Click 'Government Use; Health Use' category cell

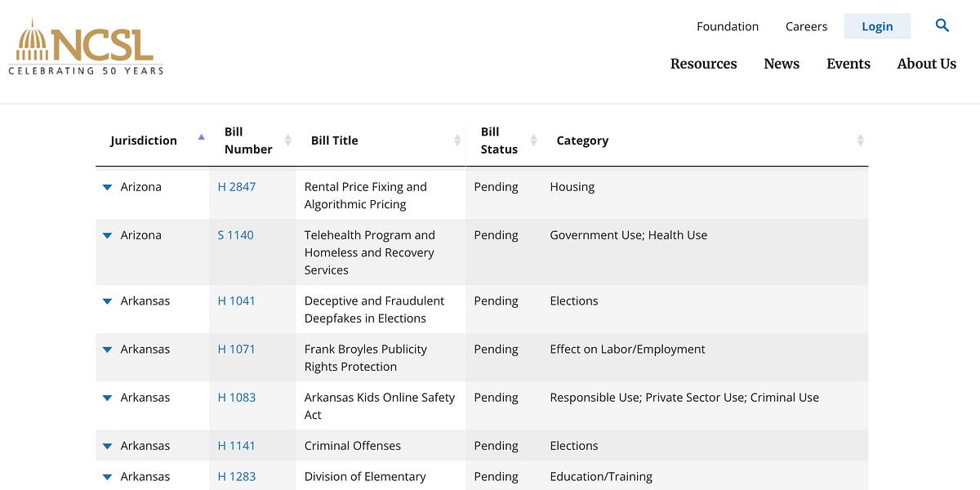point(629,235)
